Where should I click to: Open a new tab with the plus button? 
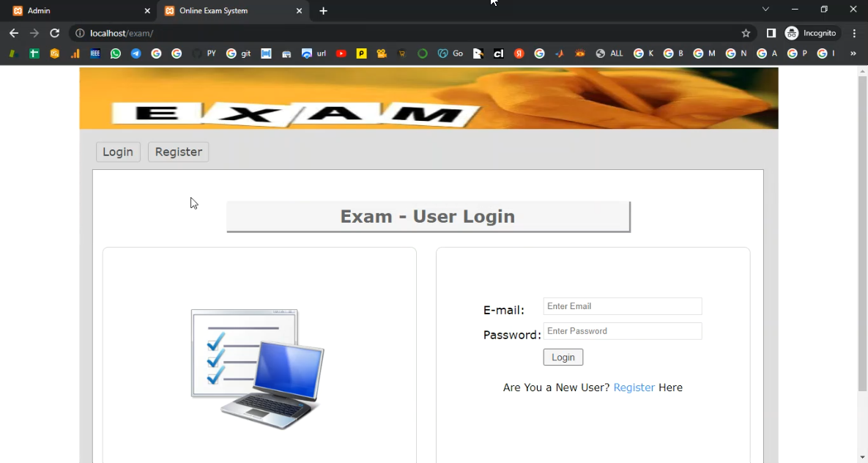[323, 11]
